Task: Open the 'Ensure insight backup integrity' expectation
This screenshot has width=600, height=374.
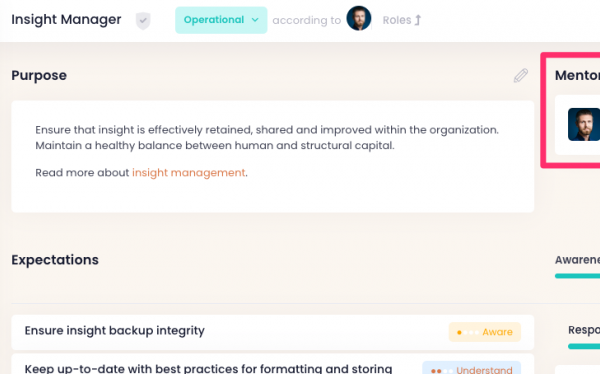Action: 272,332
